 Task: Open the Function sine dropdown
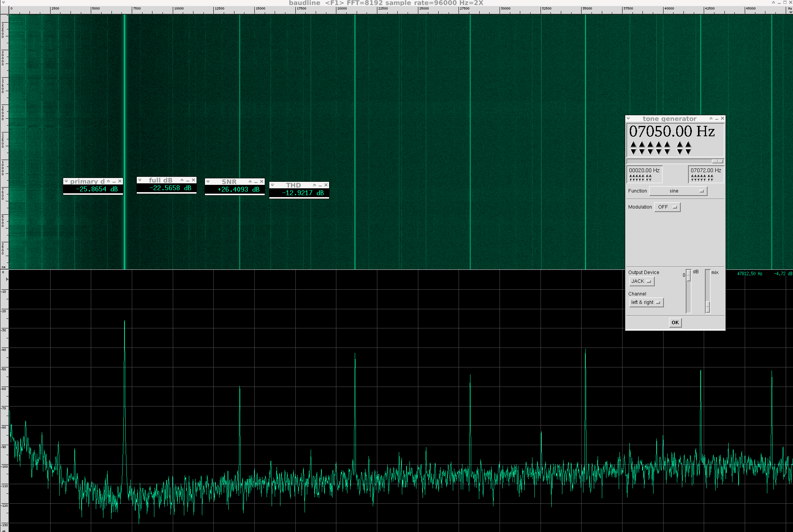click(x=678, y=191)
